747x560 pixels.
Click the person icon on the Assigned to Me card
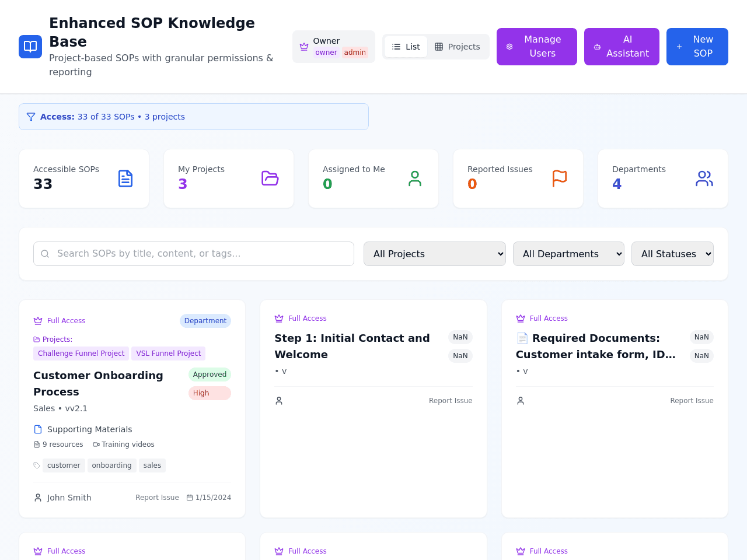coord(415,178)
